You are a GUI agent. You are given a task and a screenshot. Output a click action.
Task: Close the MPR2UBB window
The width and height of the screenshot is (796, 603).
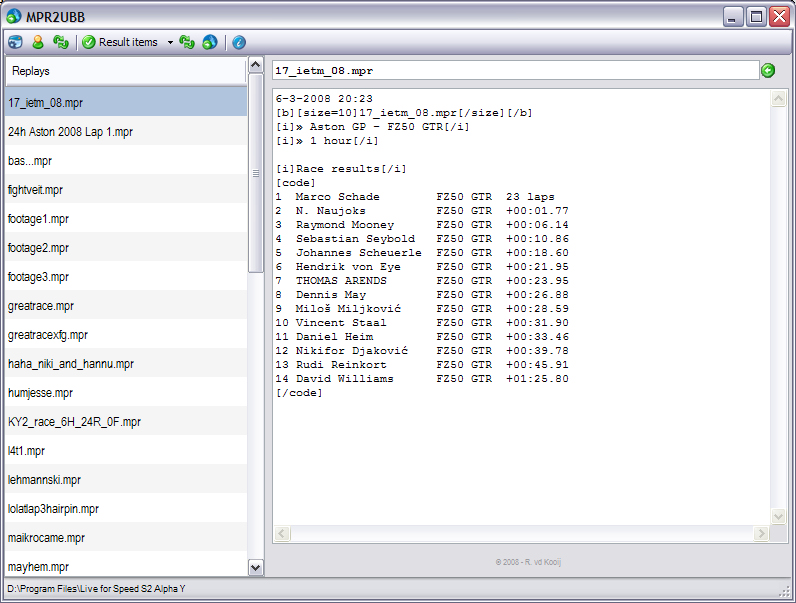[779, 17]
